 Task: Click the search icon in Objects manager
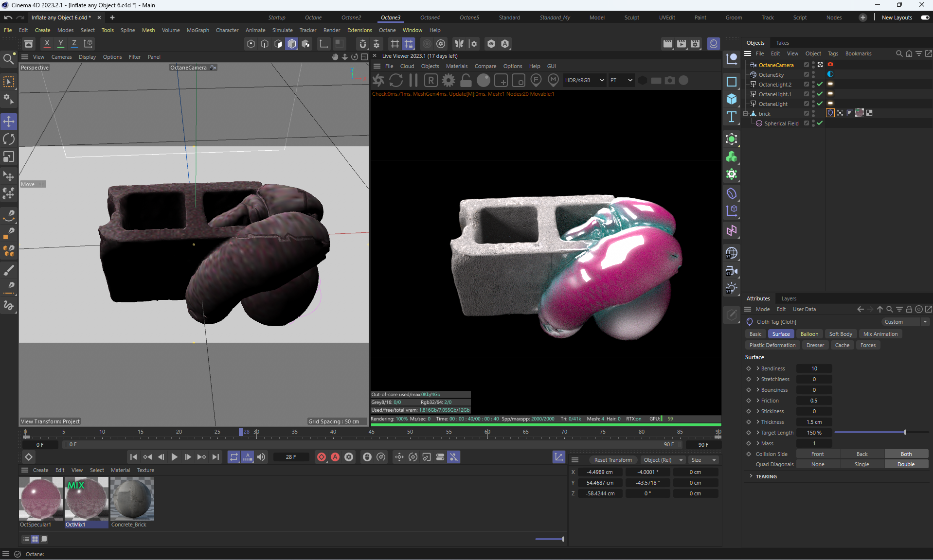[899, 53]
